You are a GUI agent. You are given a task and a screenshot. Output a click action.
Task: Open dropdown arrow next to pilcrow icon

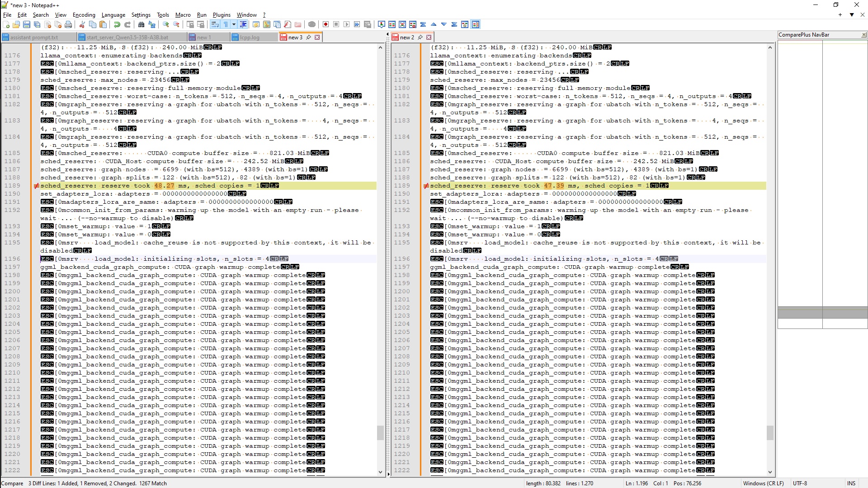(234, 24)
